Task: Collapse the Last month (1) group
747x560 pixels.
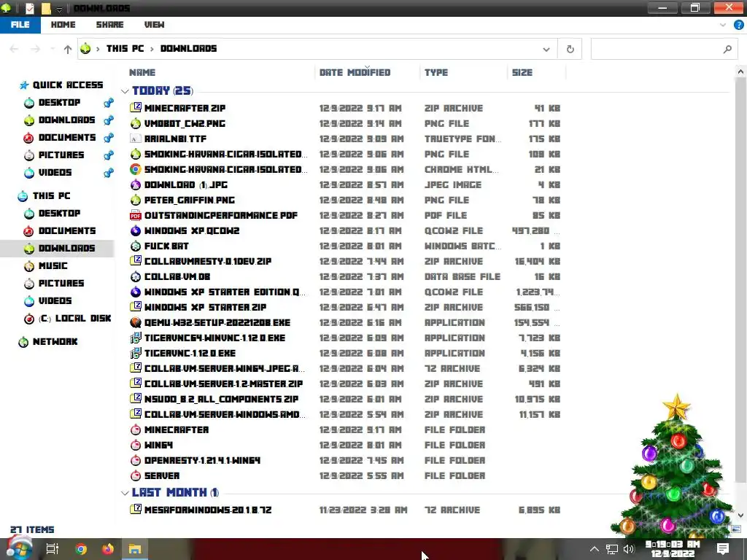Action: click(125, 493)
